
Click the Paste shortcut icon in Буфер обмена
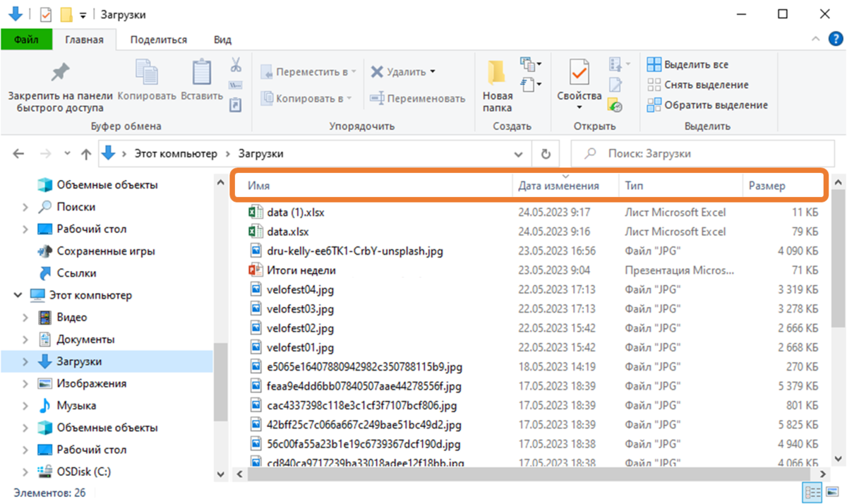236,104
